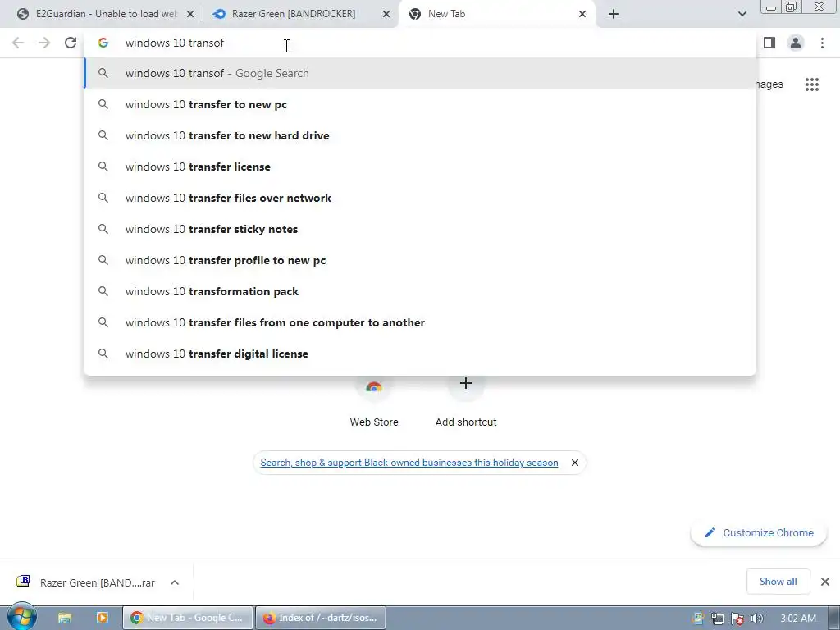Screen dimensions: 840x630
Task: Open the file explorer taskbar icon
Action: coord(65,618)
